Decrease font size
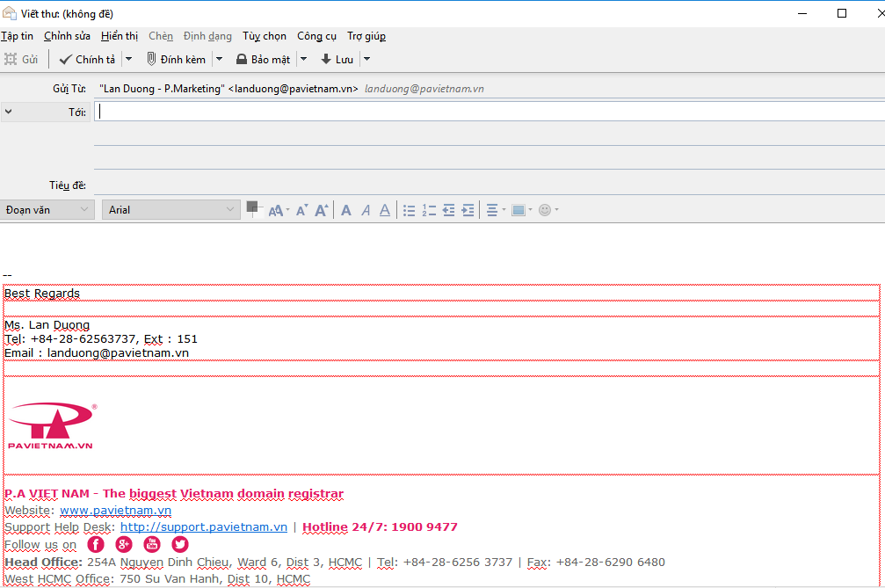Screen dimensions: 885x588 click(x=302, y=210)
